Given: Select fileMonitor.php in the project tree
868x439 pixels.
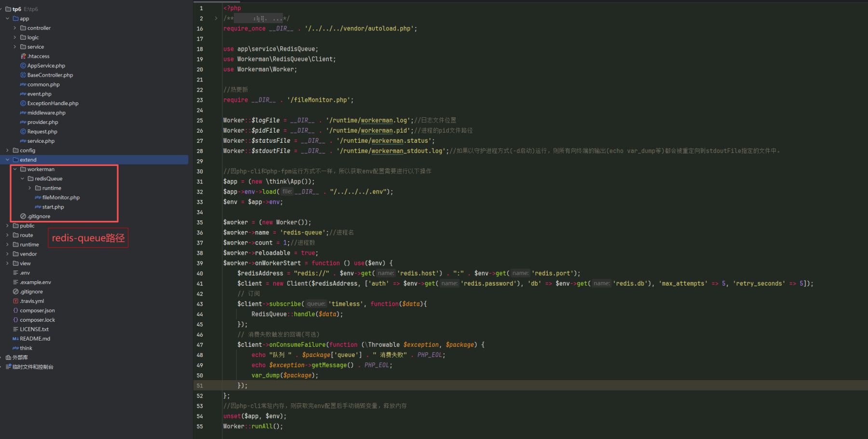Looking at the screenshot, I should tap(61, 197).
